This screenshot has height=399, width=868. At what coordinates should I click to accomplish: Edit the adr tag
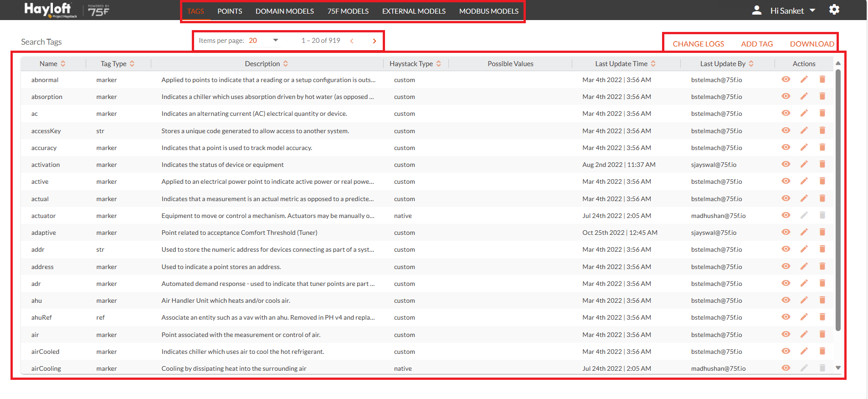[x=804, y=283]
